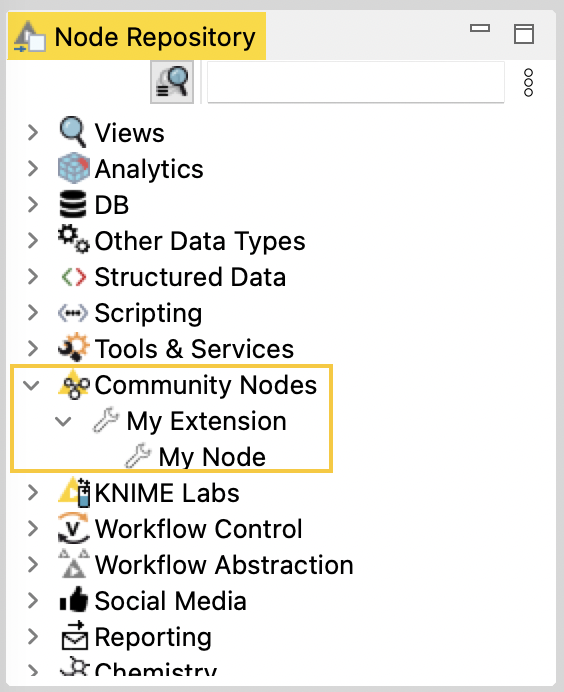Click the DB database stack icon
Image resolution: width=564 pixels, height=692 pixels.
point(73,204)
